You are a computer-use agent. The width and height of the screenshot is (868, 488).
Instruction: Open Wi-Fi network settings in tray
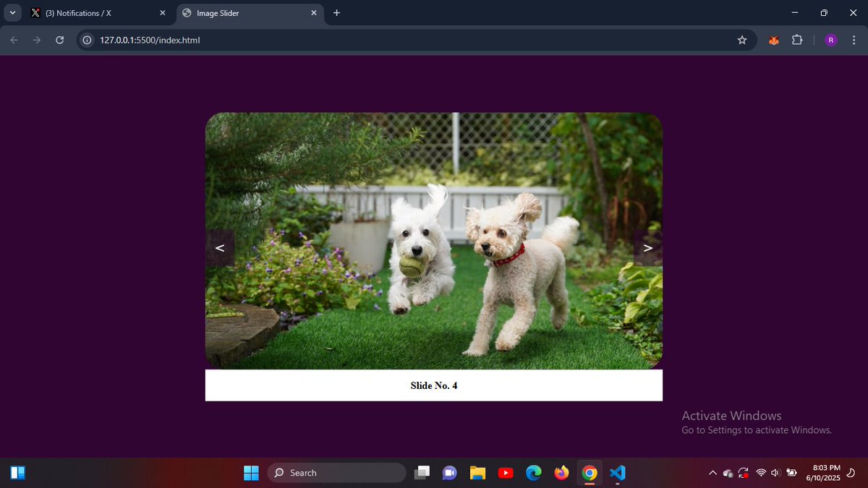761,473
